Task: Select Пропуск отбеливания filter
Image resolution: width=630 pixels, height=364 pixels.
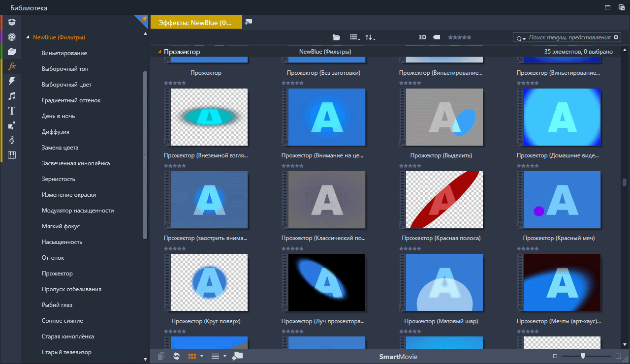Action: pyautogui.click(x=71, y=289)
